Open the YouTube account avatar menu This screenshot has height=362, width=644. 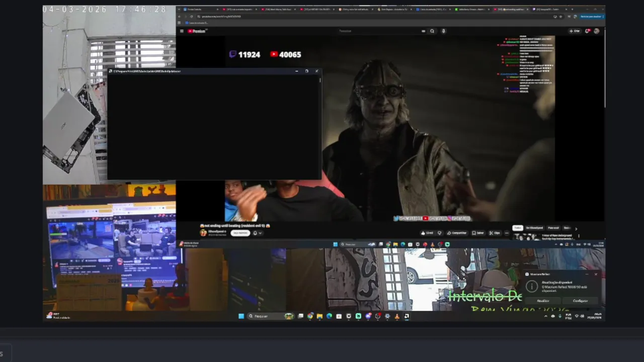click(x=596, y=31)
